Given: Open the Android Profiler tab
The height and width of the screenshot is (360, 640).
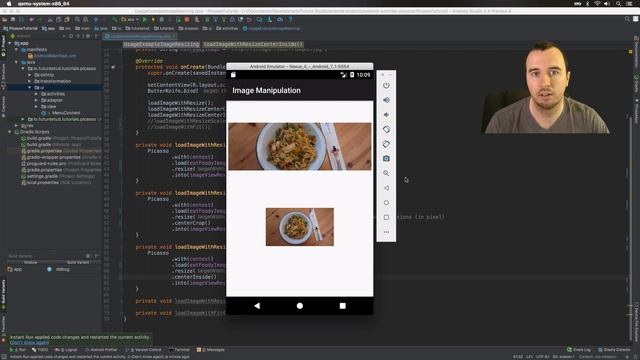Looking at the screenshot, I should [x=101, y=350].
